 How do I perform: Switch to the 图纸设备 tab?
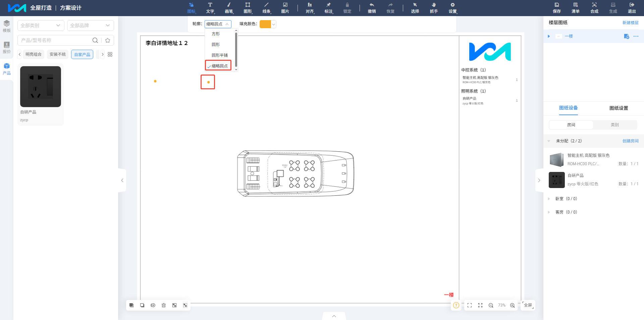pos(569,108)
